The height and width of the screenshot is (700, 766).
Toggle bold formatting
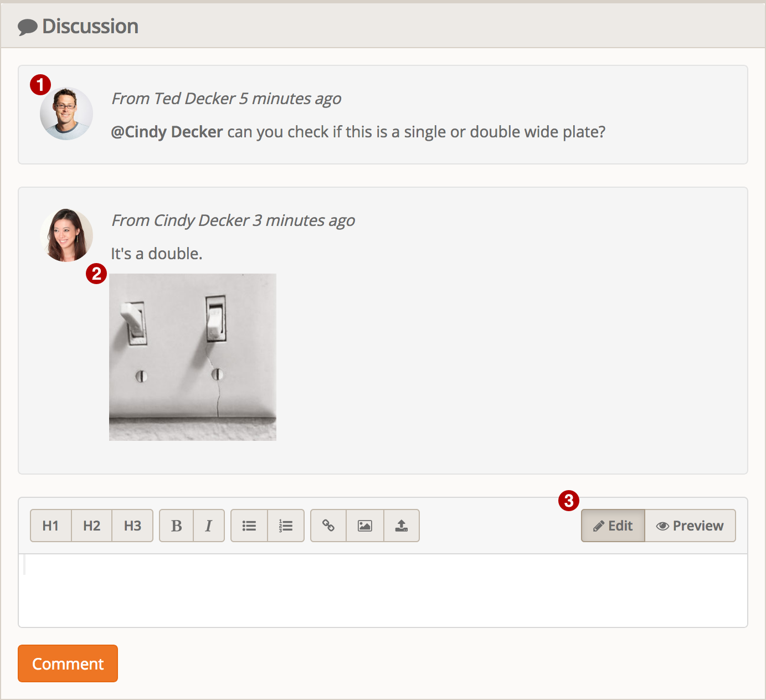(176, 526)
